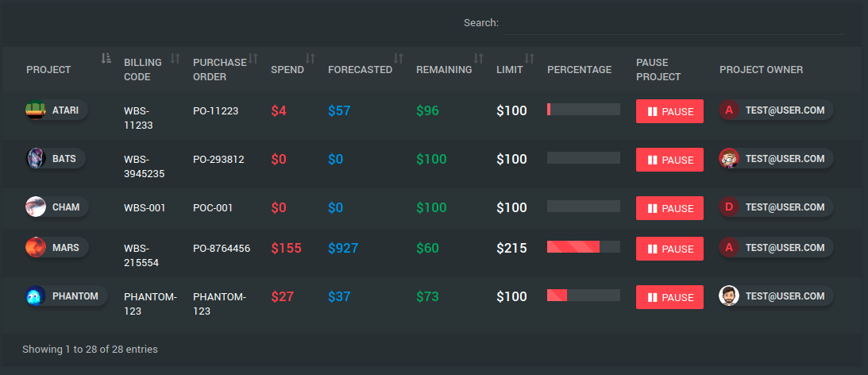Open the Cham project chip

(x=56, y=207)
